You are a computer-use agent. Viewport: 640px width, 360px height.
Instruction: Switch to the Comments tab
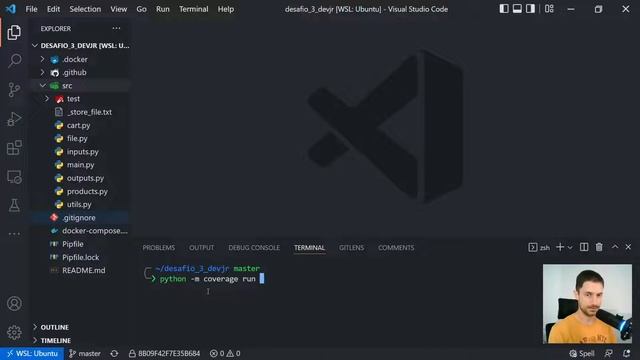pos(396,248)
